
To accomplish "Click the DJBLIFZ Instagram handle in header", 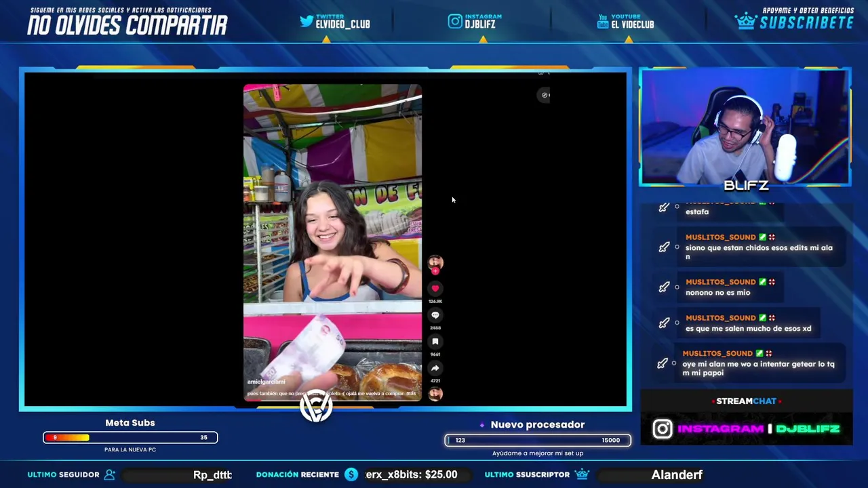I will pos(480,24).
